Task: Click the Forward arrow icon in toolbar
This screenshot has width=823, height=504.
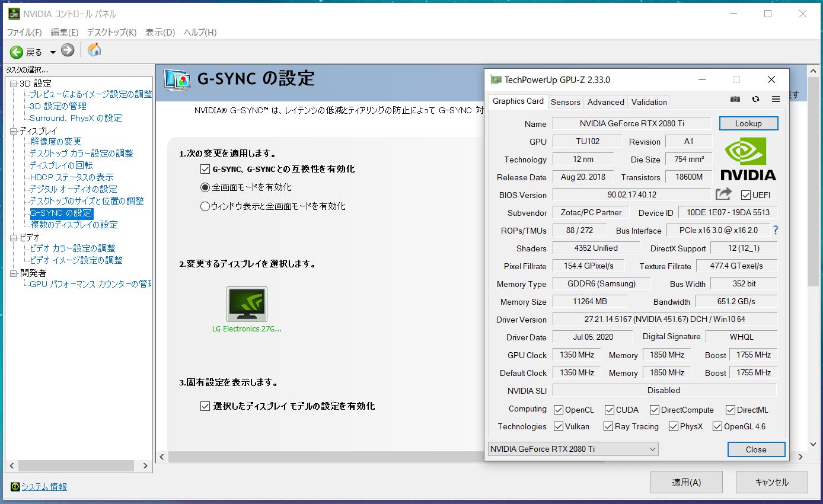Action: pos(68,50)
